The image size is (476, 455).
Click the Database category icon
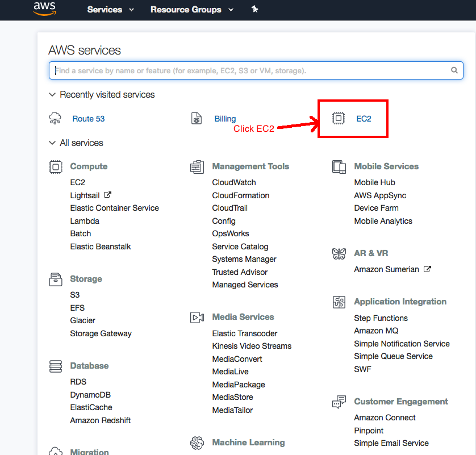click(56, 366)
